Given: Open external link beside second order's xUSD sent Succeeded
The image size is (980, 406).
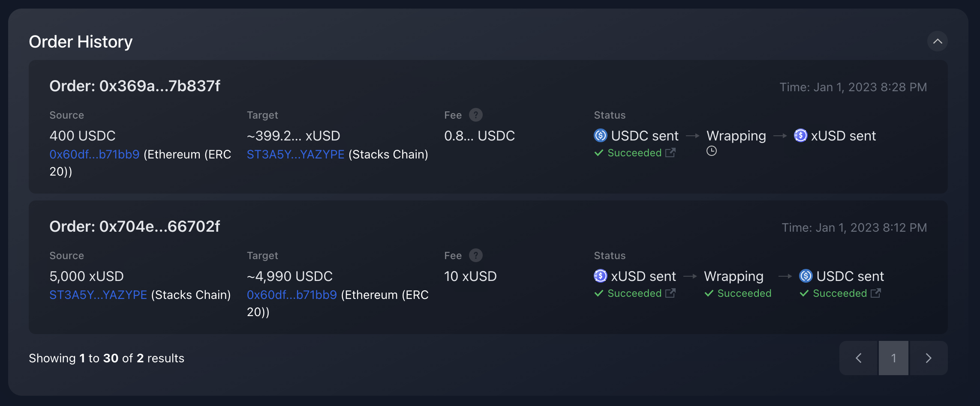Looking at the screenshot, I should (x=670, y=293).
